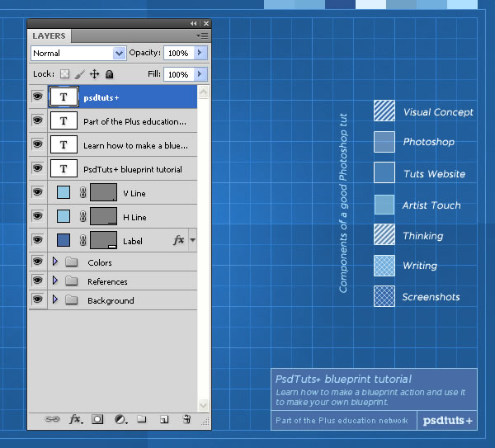Click scroll down arrow in layers list
495x448 pixels.
pyautogui.click(x=203, y=405)
